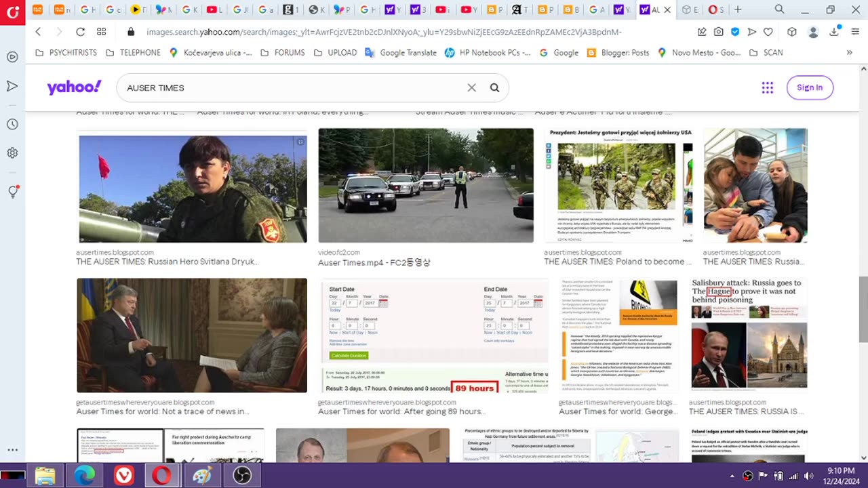
Task: Show hidden system tray icons arrow
Action: (x=732, y=476)
